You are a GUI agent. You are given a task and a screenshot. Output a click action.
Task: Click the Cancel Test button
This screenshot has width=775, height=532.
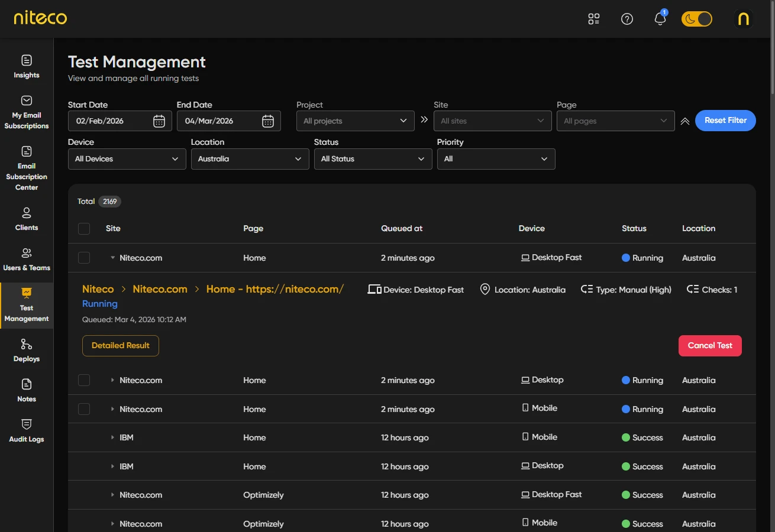[x=709, y=346]
